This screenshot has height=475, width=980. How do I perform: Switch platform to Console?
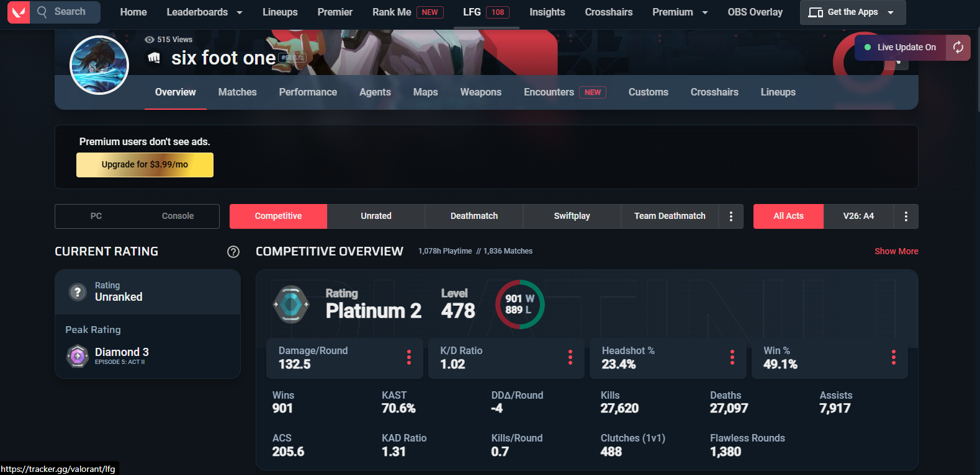point(178,216)
